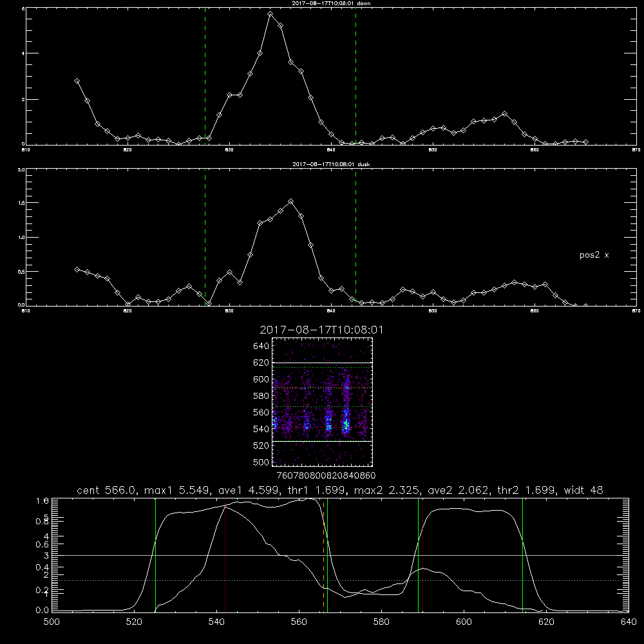The width and height of the screenshot is (644, 644).
Task: Open the spectral image thumbnail
Action: (323, 402)
